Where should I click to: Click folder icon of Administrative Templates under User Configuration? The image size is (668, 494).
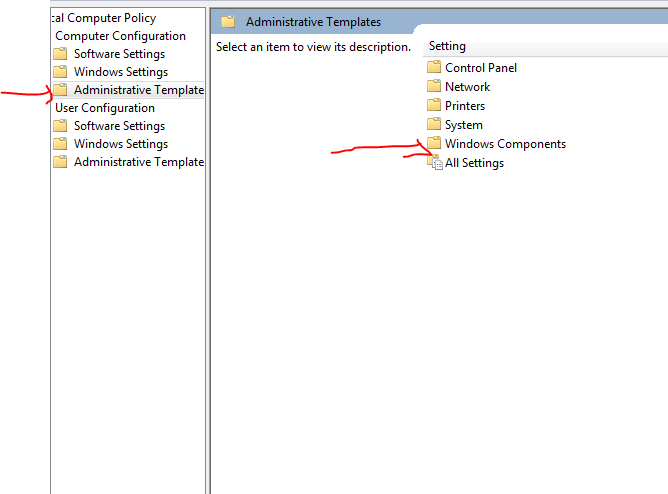(x=60, y=161)
